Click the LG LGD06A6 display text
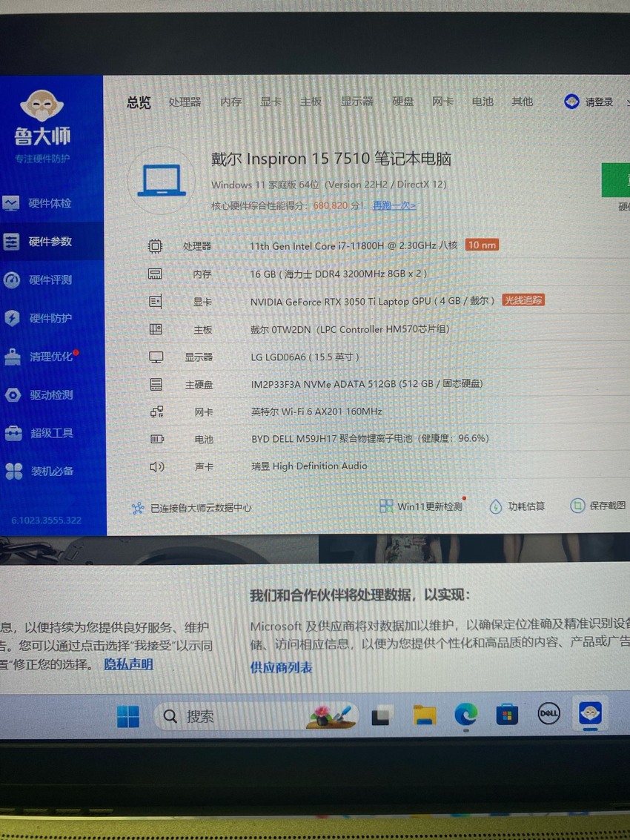 pyautogui.click(x=305, y=357)
